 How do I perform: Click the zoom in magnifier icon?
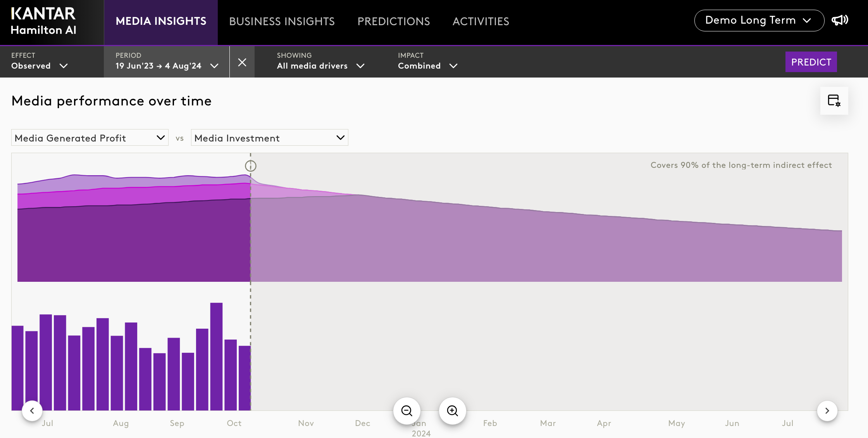(452, 411)
